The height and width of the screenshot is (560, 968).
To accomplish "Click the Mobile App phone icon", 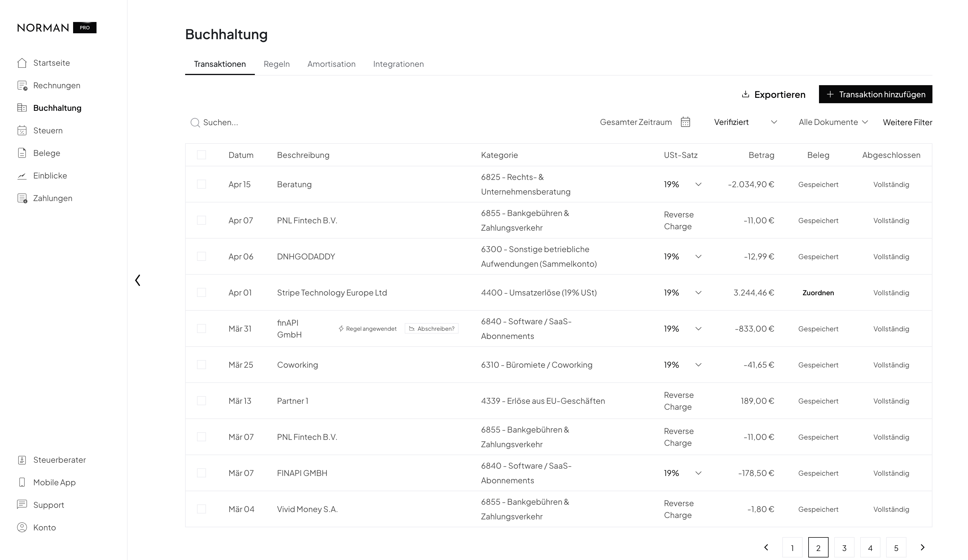I will (22, 482).
